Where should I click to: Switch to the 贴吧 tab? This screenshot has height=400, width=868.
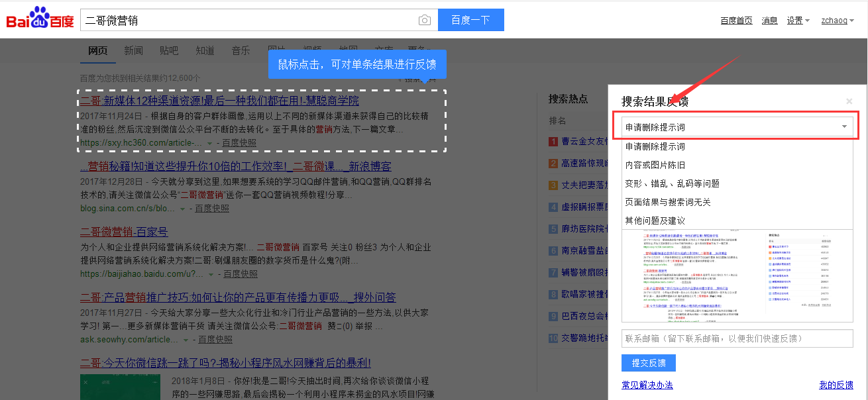coord(169,50)
